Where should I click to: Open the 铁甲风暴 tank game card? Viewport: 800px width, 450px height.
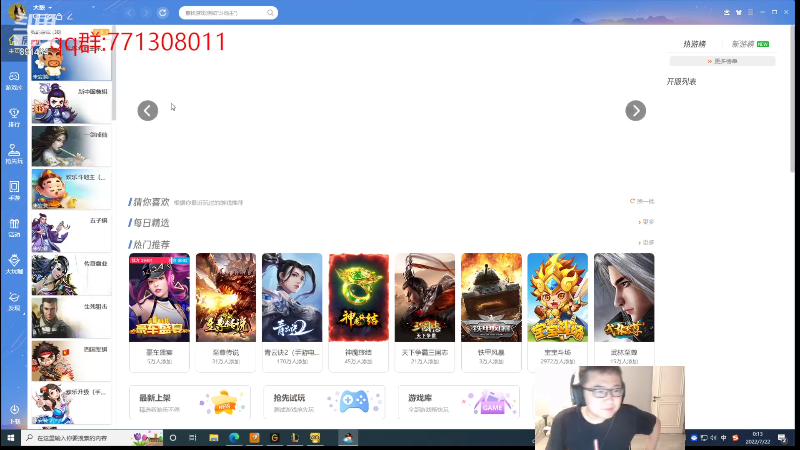491,312
